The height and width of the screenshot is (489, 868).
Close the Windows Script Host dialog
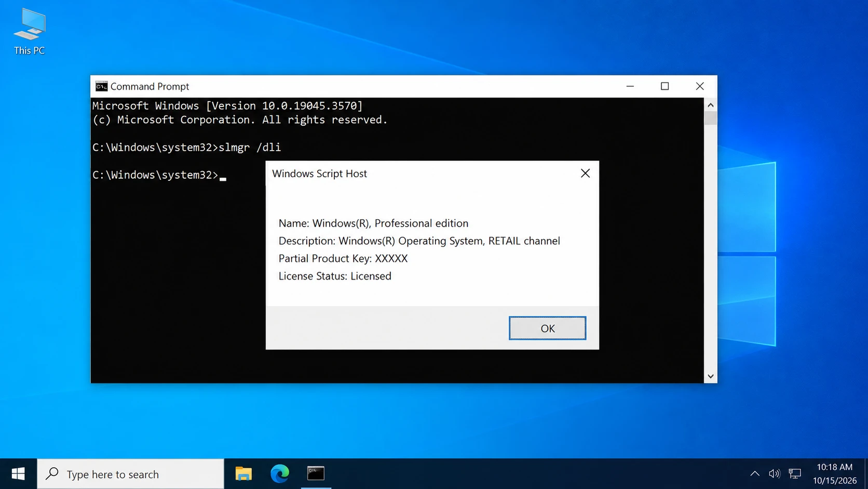pyautogui.click(x=585, y=173)
